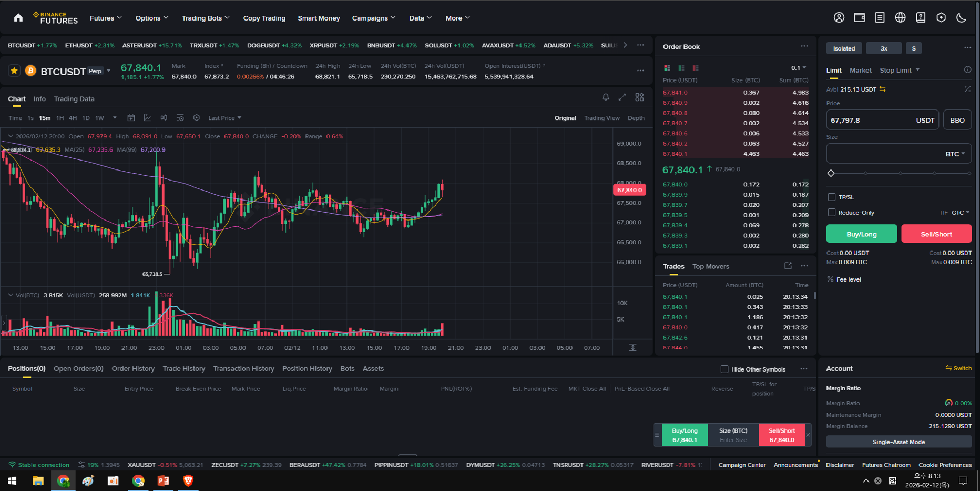Show sell-only order book view
The image size is (980, 491).
pyautogui.click(x=696, y=68)
